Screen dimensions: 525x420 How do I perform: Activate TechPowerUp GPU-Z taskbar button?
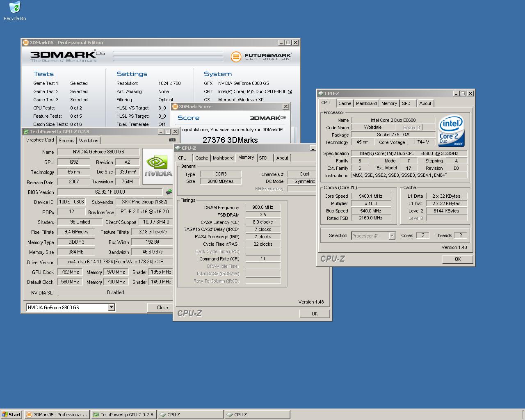click(123, 415)
